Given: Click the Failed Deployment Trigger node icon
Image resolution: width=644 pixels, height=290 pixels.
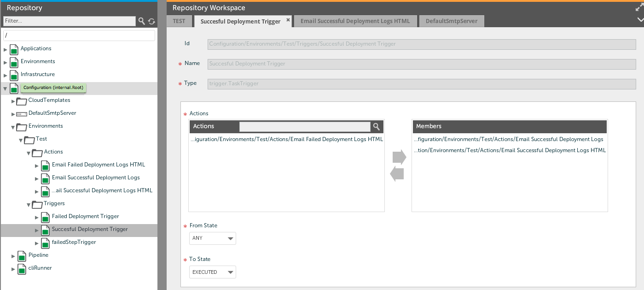Looking at the screenshot, I should 45,217.
